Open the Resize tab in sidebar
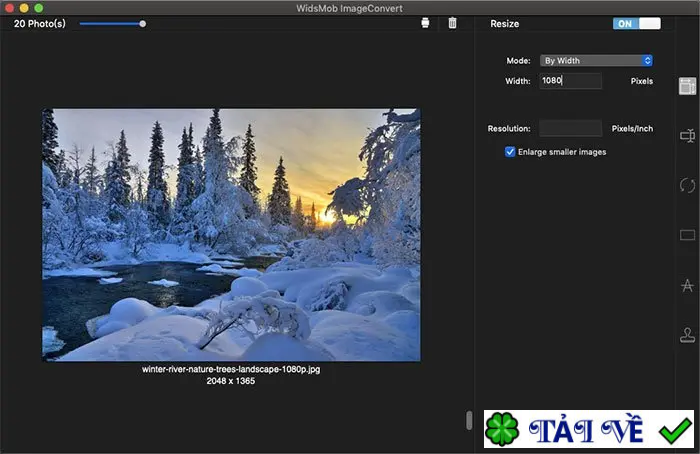 687,85
